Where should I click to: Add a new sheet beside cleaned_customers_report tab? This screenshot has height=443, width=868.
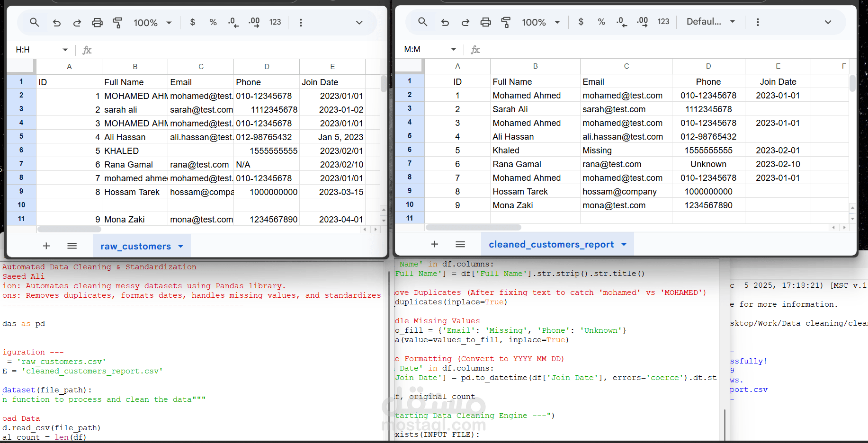click(435, 244)
